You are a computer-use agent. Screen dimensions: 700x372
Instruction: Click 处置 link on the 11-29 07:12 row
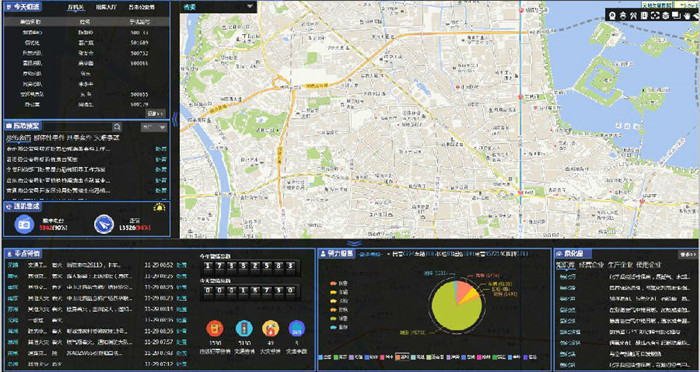[181, 364]
